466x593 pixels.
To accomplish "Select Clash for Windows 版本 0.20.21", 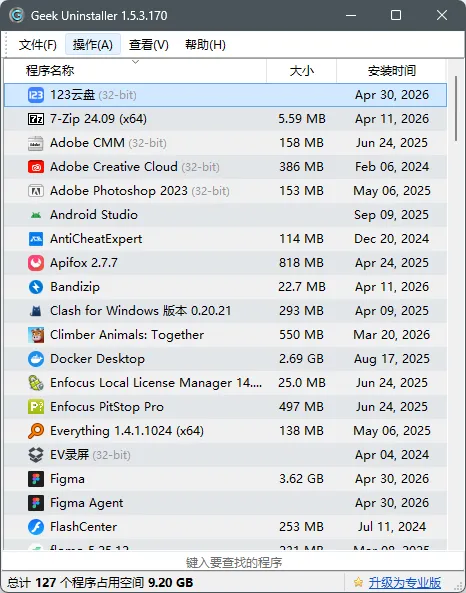I will tap(225, 311).
